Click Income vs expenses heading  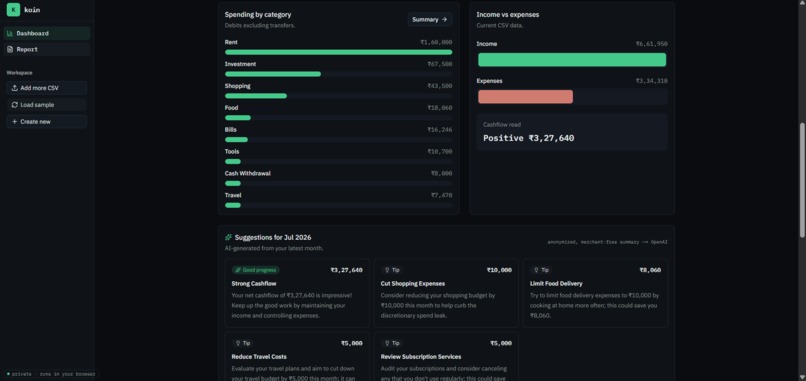pos(508,14)
